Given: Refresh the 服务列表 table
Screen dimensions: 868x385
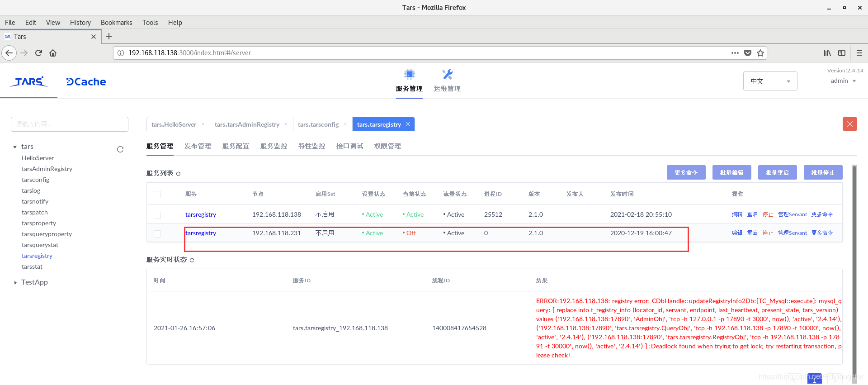Looking at the screenshot, I should [178, 174].
